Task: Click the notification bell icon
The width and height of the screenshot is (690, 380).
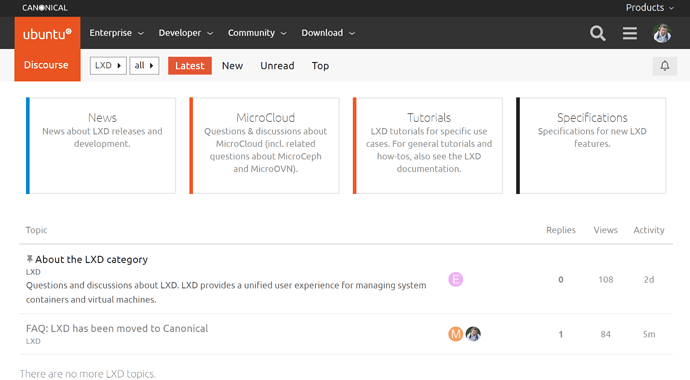Action: [x=664, y=66]
